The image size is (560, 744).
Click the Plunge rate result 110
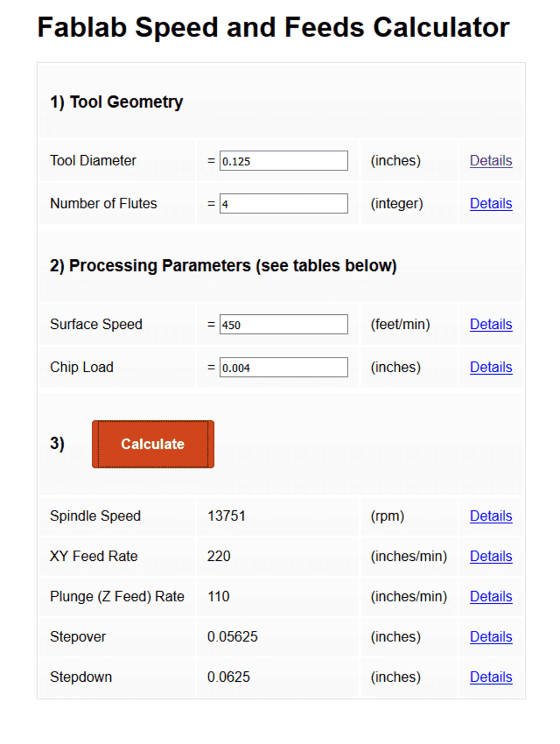tap(218, 597)
